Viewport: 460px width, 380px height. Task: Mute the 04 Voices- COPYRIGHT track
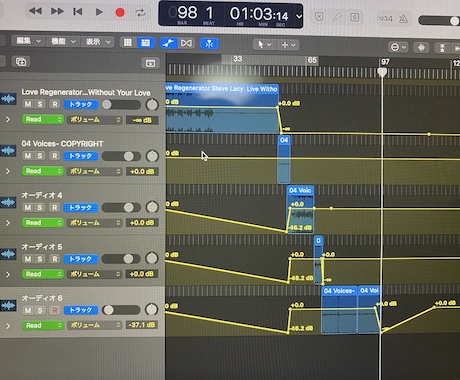point(28,156)
